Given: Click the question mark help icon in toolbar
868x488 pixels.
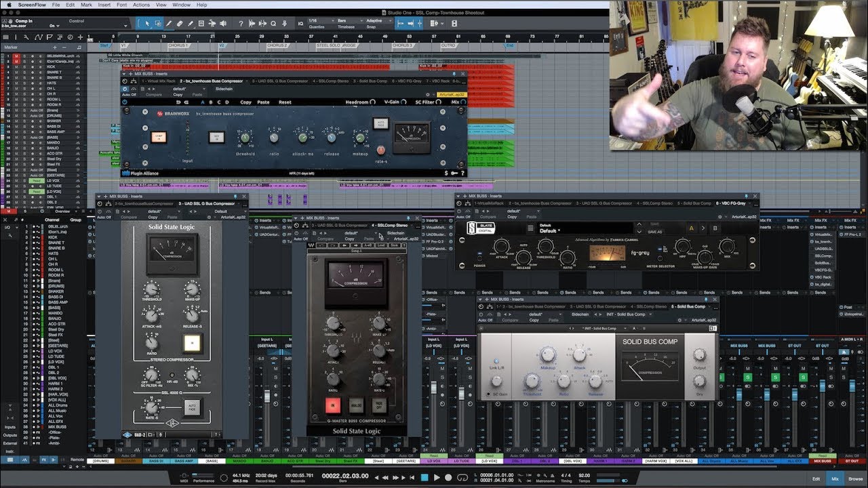Looking at the screenshot, I should point(241,24).
